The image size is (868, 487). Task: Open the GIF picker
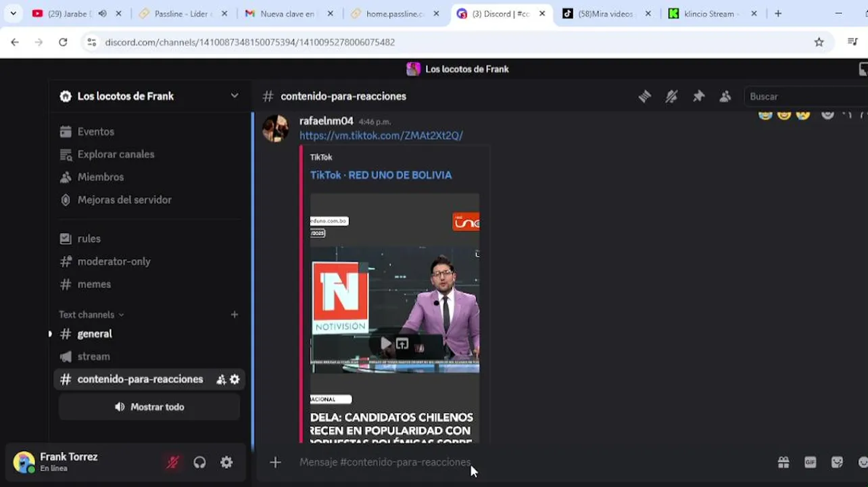coord(811,463)
